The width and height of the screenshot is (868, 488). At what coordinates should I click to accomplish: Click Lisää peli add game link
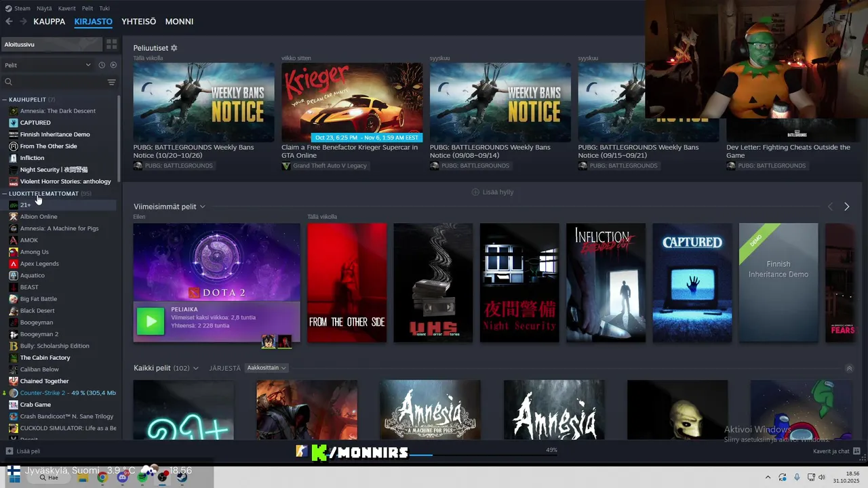click(28, 451)
